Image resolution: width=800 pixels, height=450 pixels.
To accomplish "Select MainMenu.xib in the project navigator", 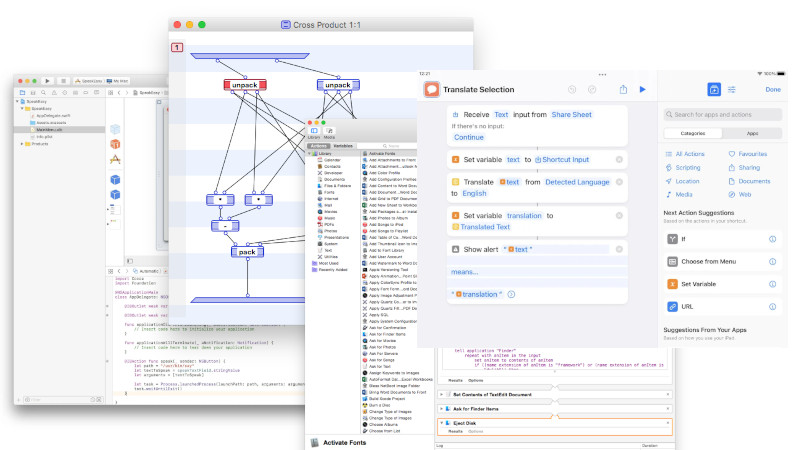I will (x=50, y=129).
